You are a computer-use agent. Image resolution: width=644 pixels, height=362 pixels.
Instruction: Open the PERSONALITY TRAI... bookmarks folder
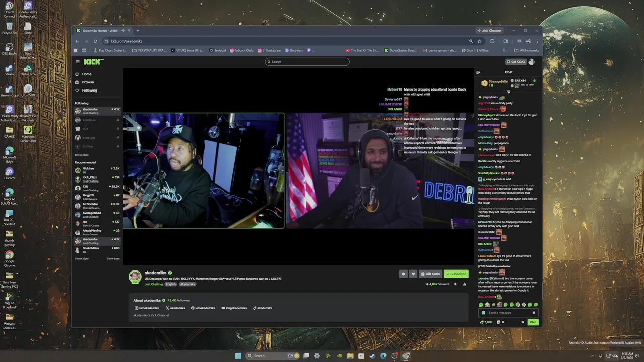point(149,50)
